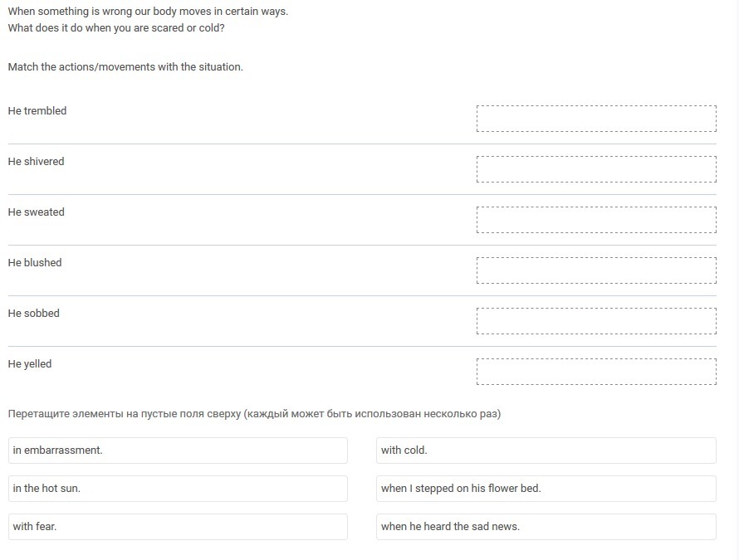Pick "when he heard the sad news." option
The image size is (739, 560).
pos(546,527)
